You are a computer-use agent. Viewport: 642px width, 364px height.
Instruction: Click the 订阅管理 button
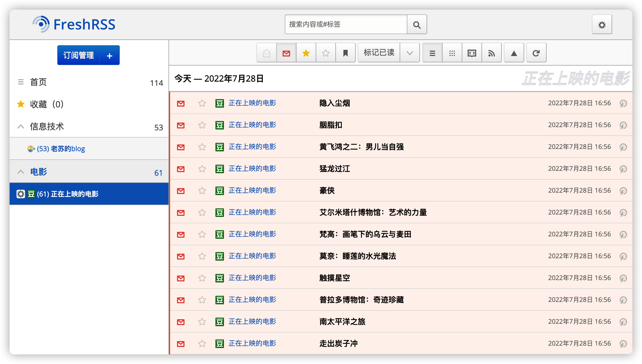(x=78, y=55)
